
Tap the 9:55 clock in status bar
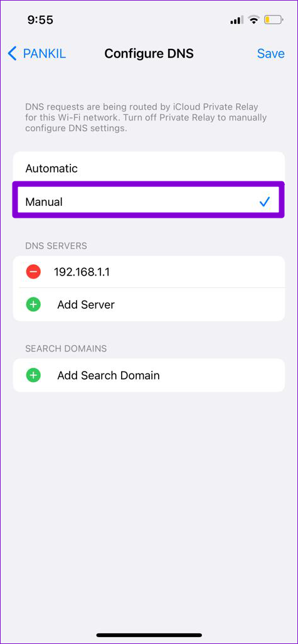[40, 19]
